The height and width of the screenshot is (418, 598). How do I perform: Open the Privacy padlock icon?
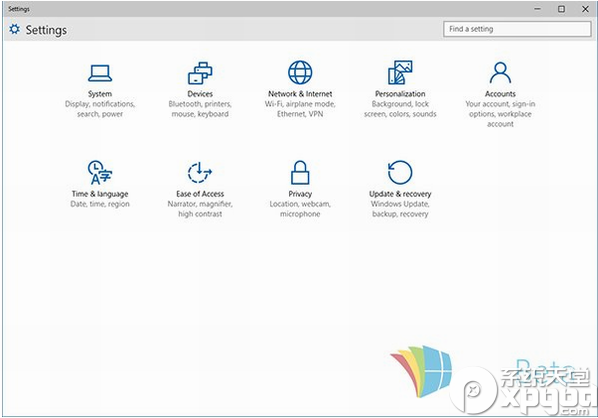[x=300, y=172]
